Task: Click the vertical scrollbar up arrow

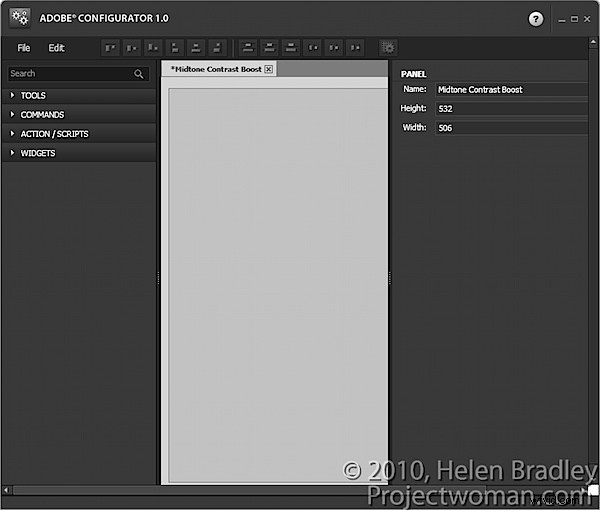Action: [593, 42]
